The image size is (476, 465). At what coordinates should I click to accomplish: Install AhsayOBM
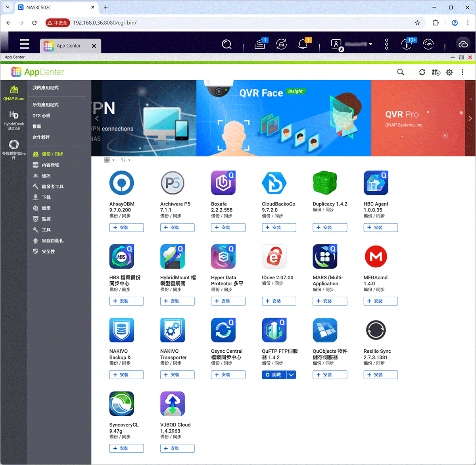(x=127, y=227)
